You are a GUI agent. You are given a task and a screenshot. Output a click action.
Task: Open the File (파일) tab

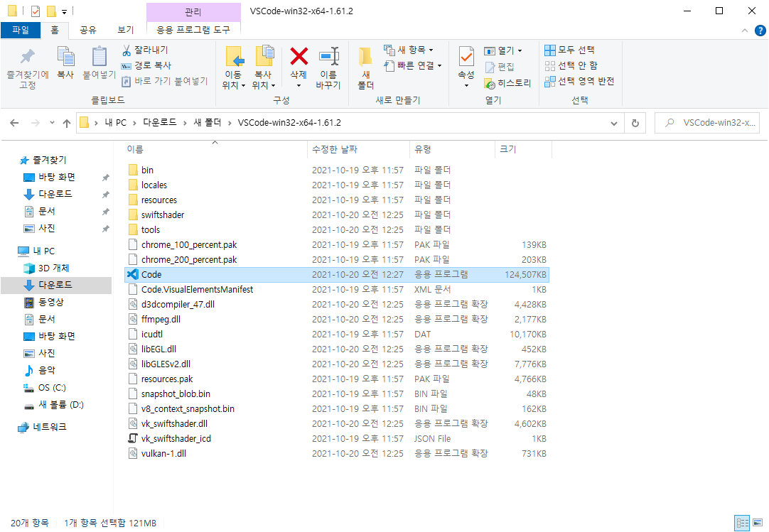(21, 30)
